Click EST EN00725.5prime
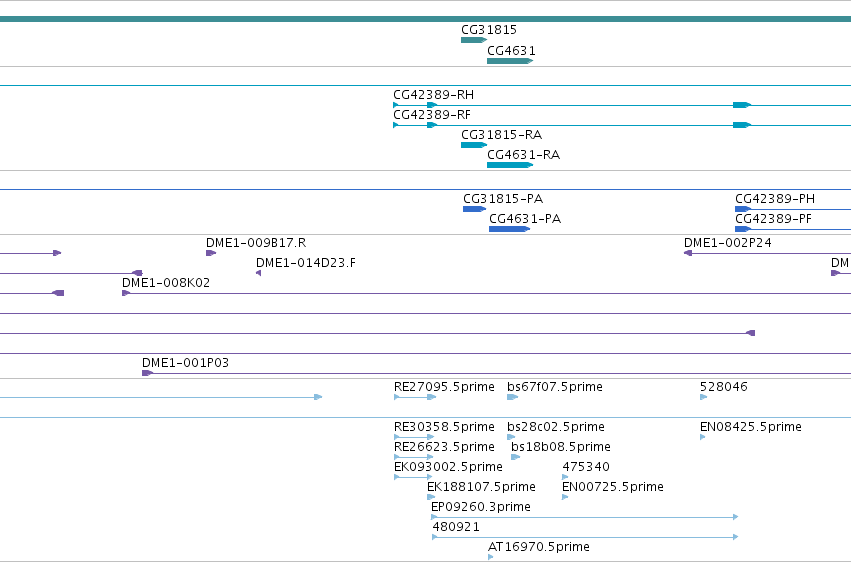Screen dimensions: 851x562 pos(613,488)
